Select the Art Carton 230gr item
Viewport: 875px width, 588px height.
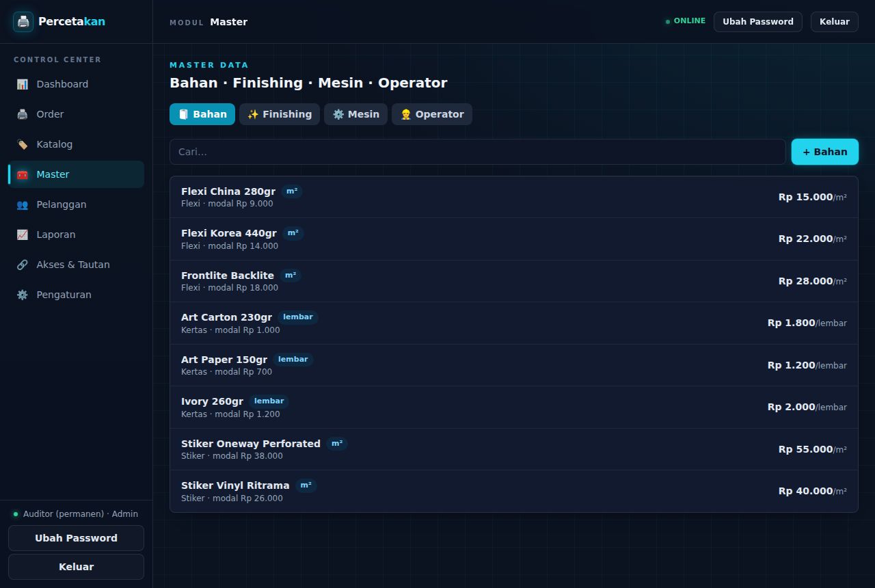click(514, 323)
